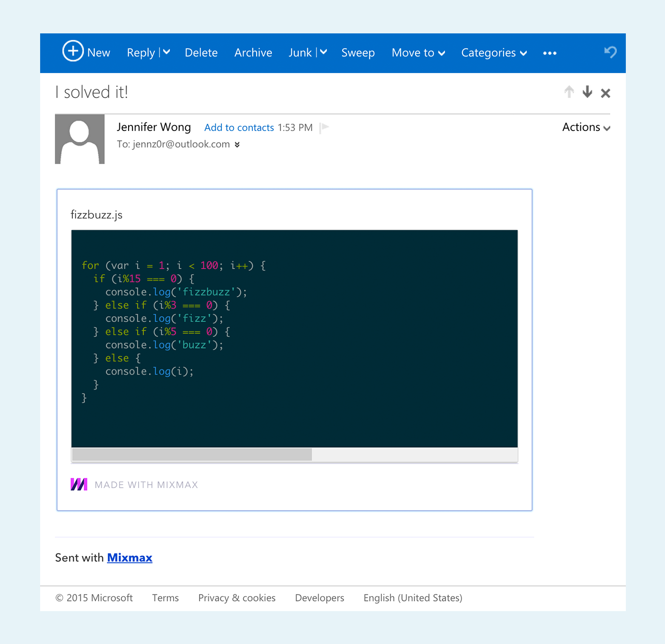Click the code block horizontal scrollbar
The width and height of the screenshot is (665, 644).
192,454
